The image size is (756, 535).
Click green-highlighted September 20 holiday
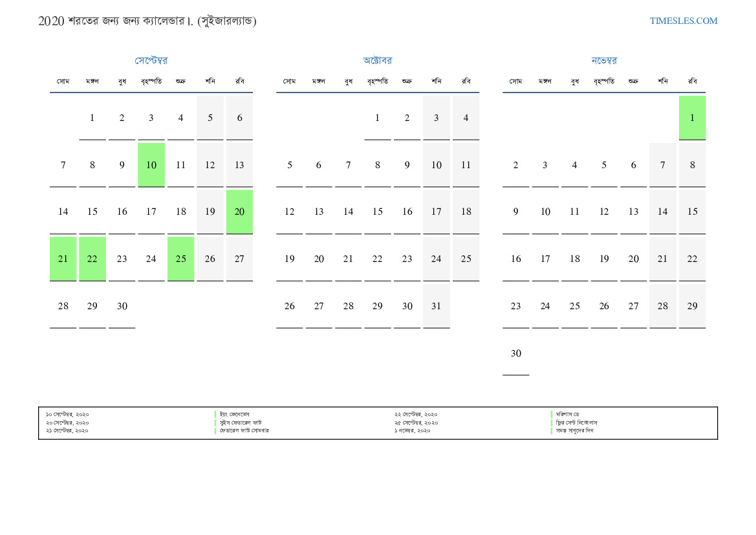pyautogui.click(x=239, y=212)
